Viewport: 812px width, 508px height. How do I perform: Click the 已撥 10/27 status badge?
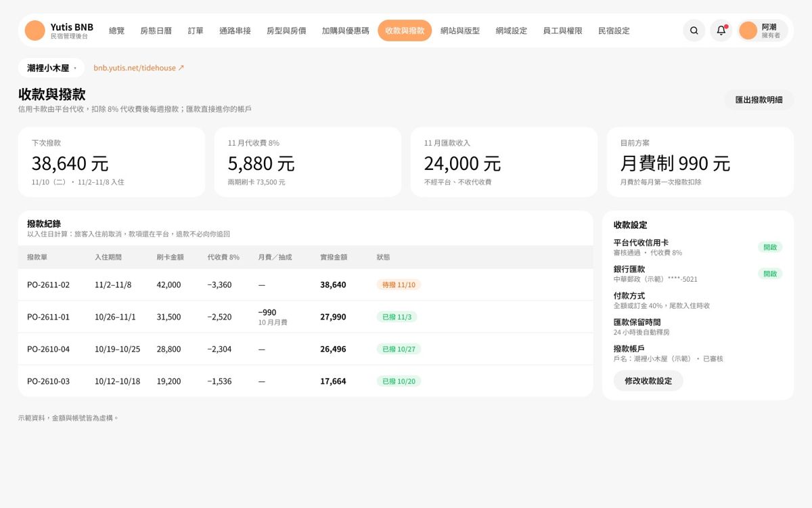pyautogui.click(x=399, y=349)
